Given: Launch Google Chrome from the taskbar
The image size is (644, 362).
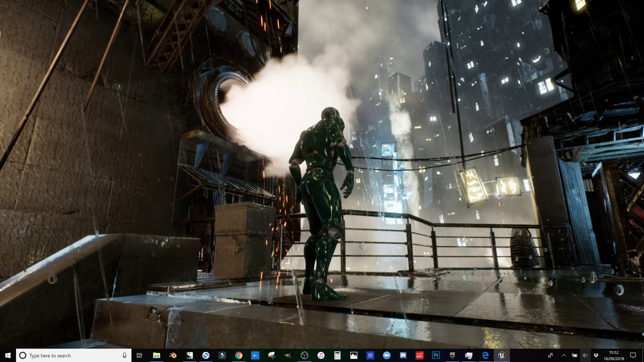Looking at the screenshot, I should 238,355.
